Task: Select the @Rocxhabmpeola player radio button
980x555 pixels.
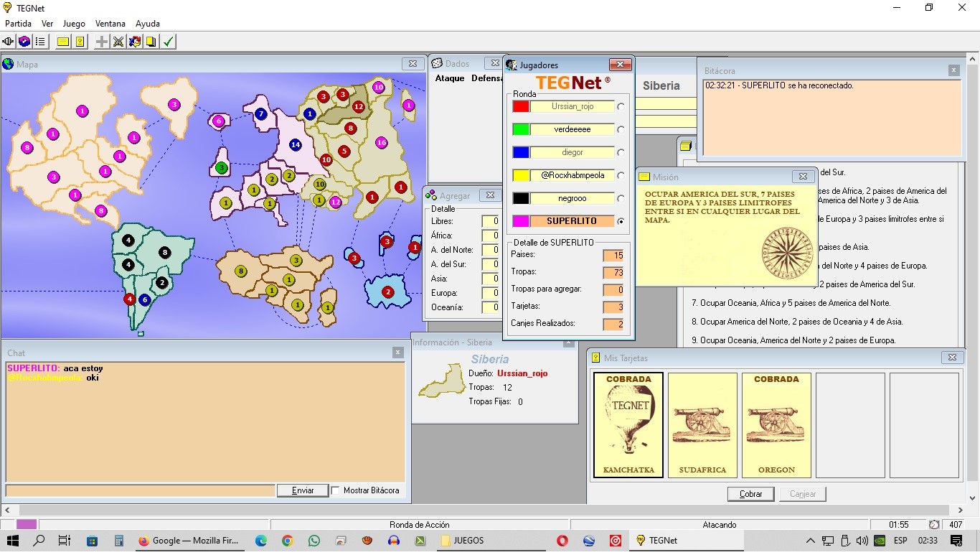Action: [621, 175]
